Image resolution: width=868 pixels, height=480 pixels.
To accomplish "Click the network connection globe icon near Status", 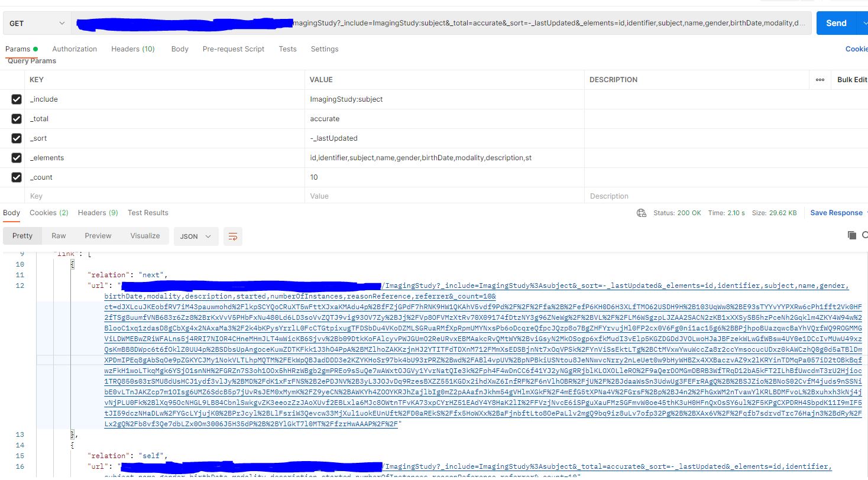I will pyautogui.click(x=642, y=213).
